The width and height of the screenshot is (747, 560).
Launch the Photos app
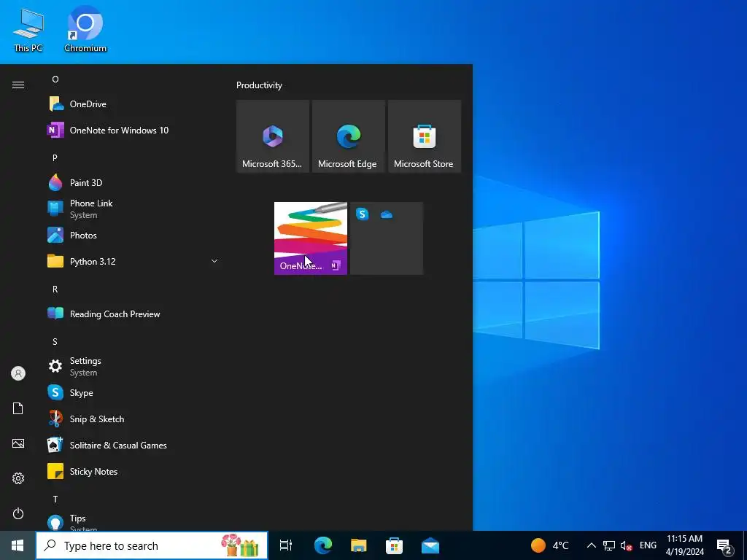133,236
